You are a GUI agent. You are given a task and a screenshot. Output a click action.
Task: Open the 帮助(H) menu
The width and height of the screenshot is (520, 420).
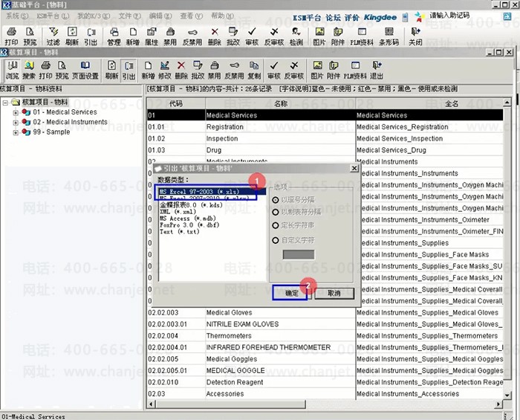(x=222, y=16)
